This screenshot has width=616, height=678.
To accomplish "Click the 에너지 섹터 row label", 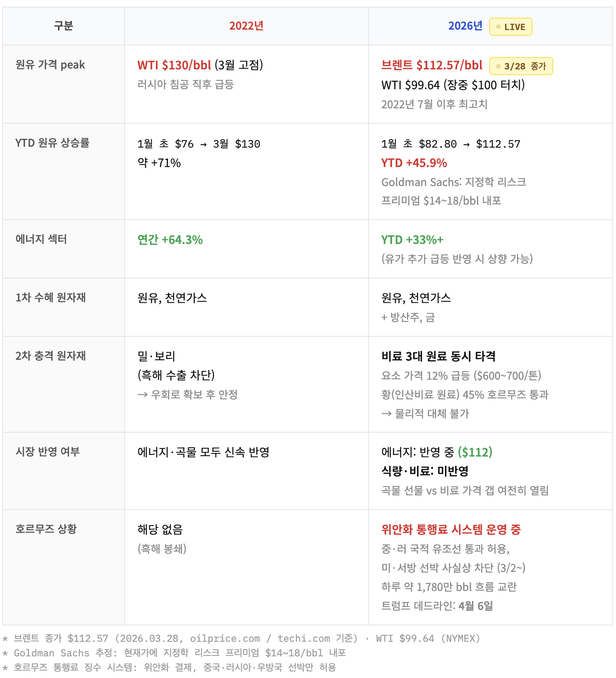I will (x=41, y=239).
